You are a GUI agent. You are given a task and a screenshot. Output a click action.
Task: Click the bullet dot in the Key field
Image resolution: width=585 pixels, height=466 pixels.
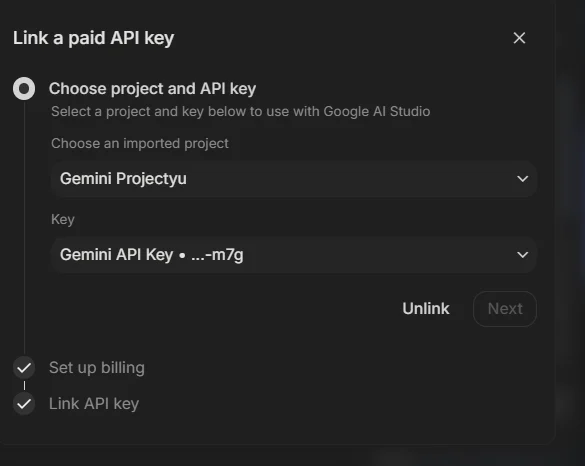pyautogui.click(x=182, y=256)
